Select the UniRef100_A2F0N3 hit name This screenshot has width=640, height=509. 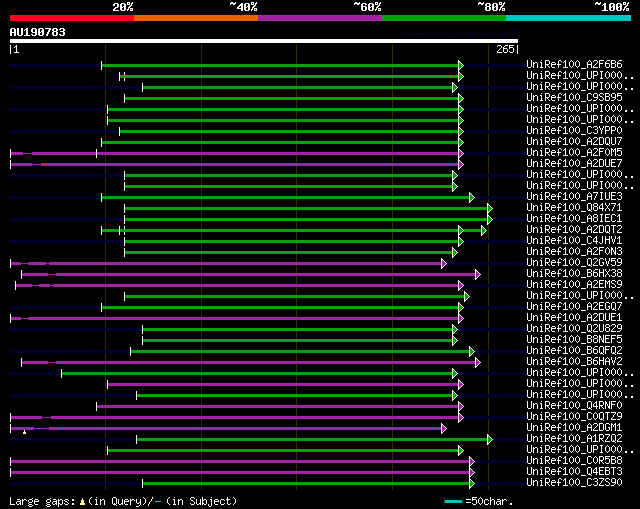pyautogui.click(x=574, y=252)
